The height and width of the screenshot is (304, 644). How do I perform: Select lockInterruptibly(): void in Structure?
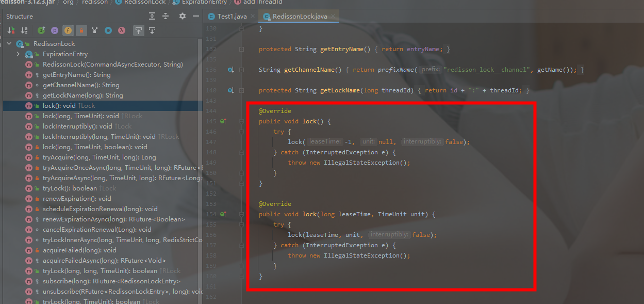pos(103,126)
